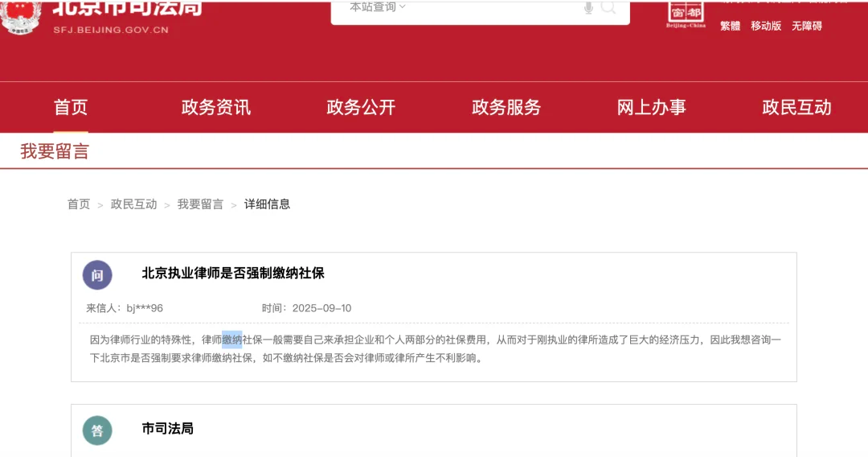
Task: Click the 详细信息 breadcrumb text
Action: point(268,204)
